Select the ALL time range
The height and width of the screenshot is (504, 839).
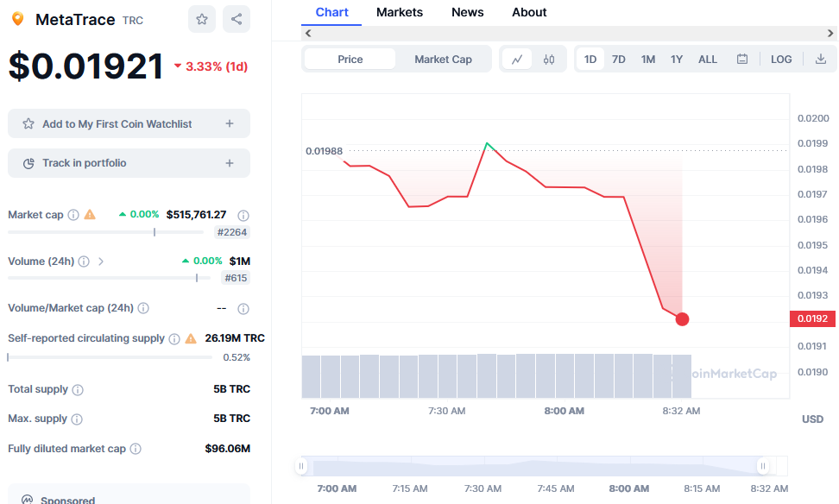(708, 60)
